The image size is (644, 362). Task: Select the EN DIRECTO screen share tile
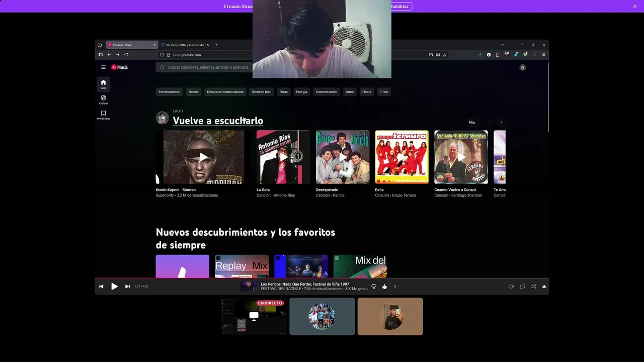tap(254, 316)
